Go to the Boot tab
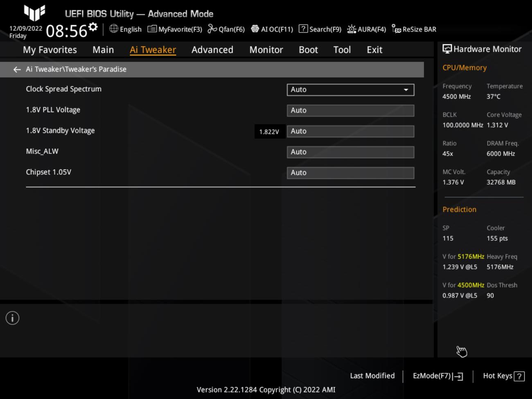Screen dimensions: 532x399 (x=308, y=50)
